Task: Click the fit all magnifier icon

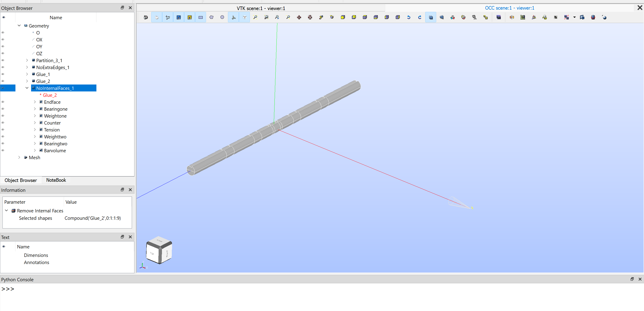Action: coord(255,17)
